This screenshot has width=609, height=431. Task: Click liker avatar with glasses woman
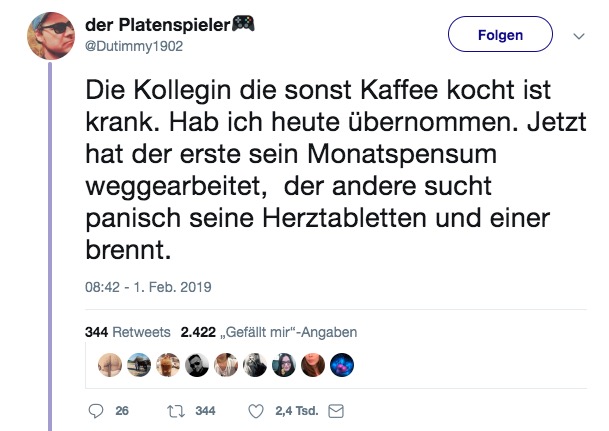click(284, 365)
